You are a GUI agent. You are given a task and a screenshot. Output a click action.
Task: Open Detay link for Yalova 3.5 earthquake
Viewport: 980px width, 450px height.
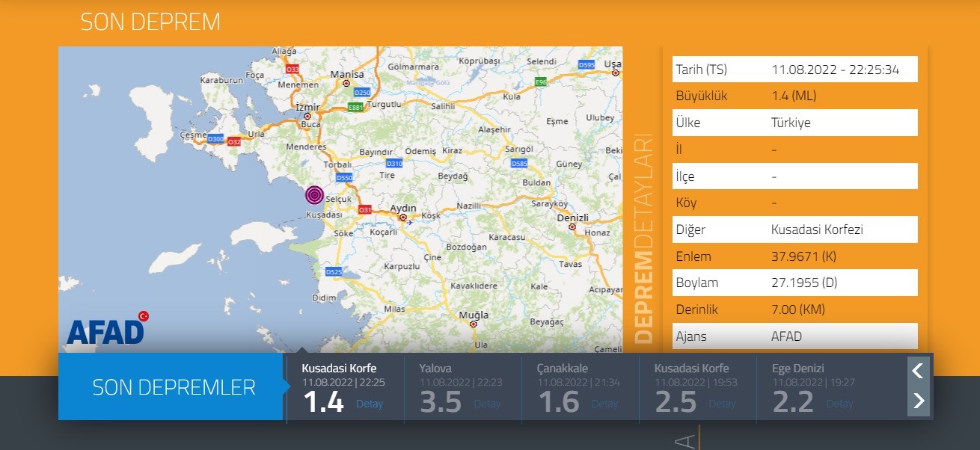[487, 404]
